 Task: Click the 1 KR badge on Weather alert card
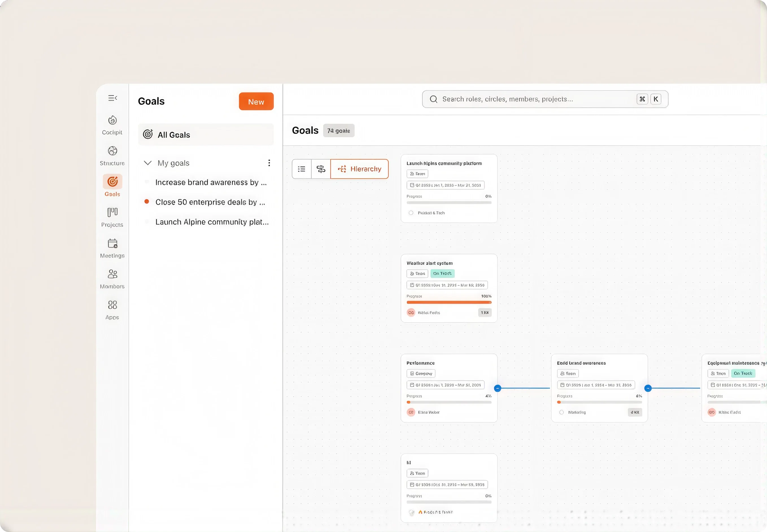485,313
